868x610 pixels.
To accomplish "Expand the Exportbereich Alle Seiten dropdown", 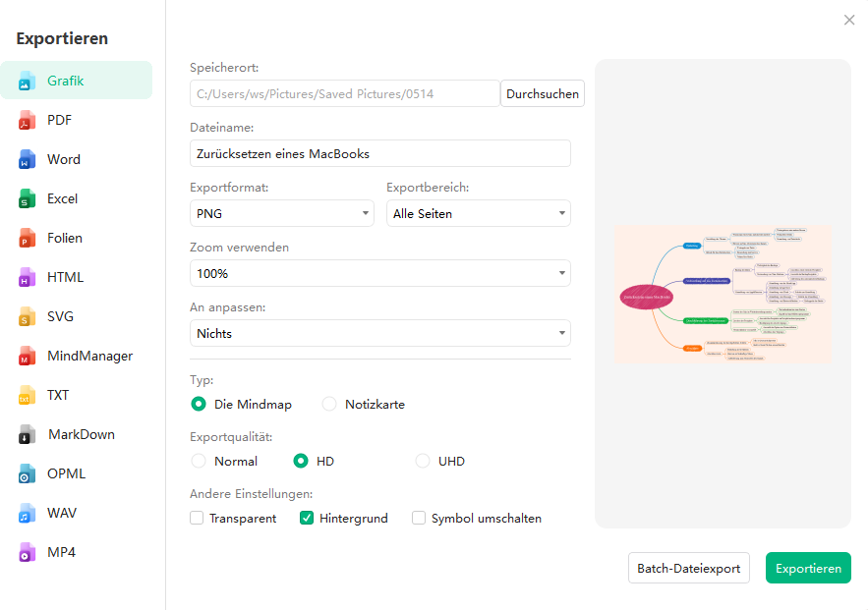I will point(478,213).
